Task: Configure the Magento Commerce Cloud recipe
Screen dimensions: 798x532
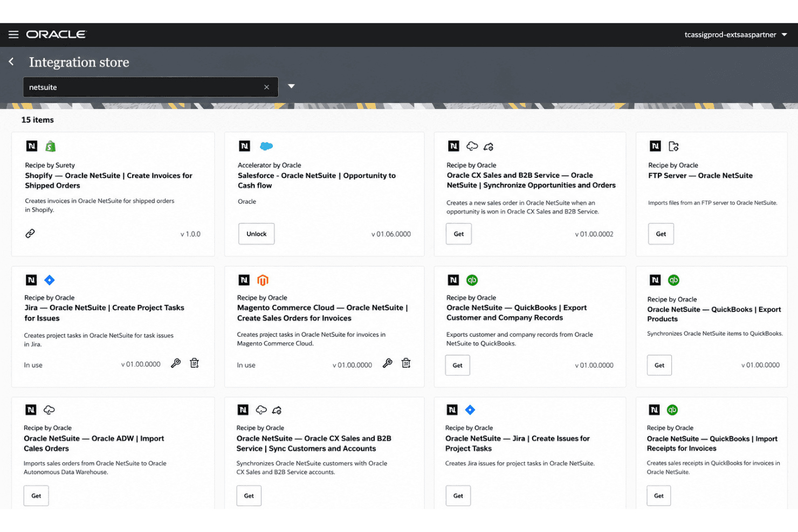Action: click(x=388, y=363)
